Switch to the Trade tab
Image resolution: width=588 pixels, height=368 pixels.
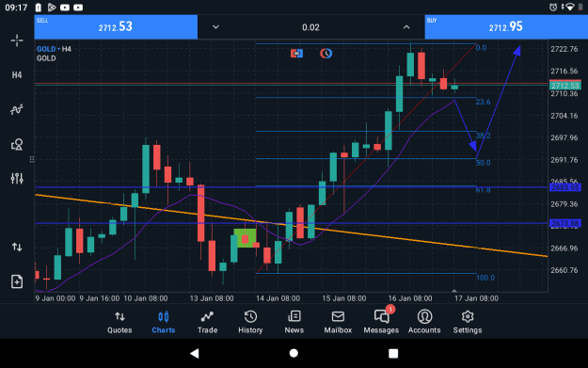[207, 322]
